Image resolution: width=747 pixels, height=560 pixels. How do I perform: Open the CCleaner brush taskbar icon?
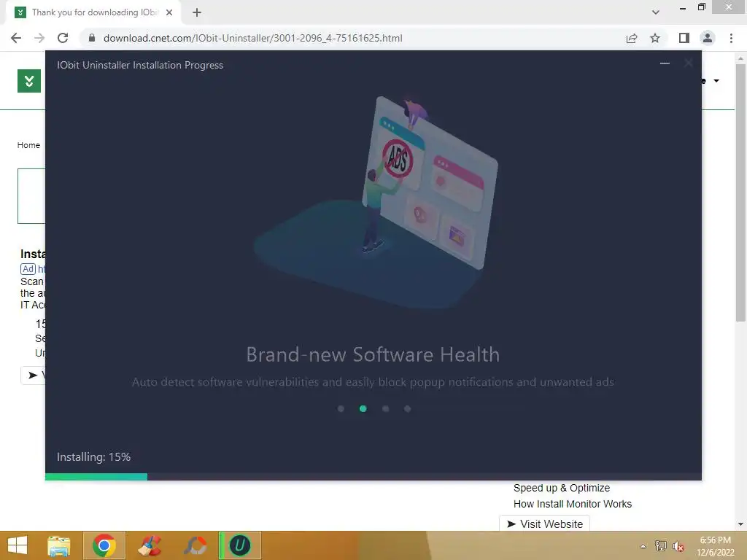[x=150, y=545]
